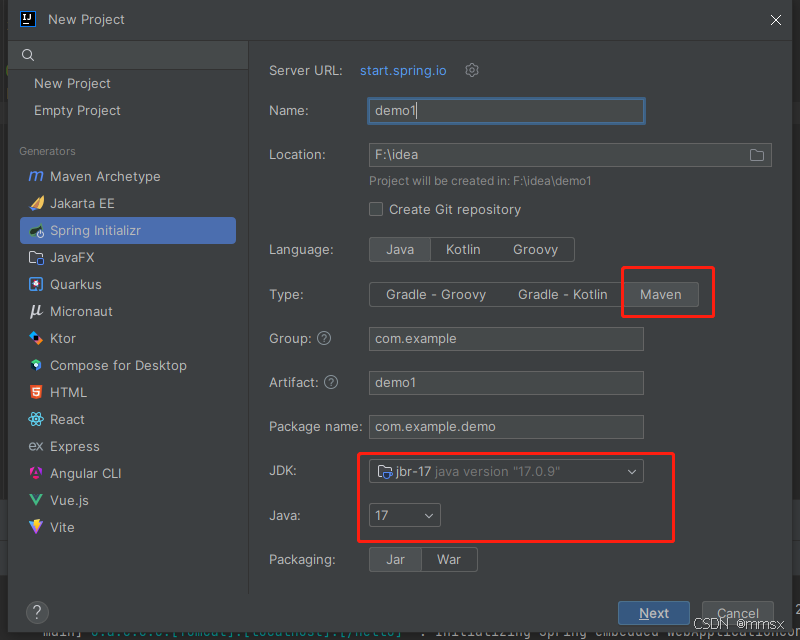Click the Ktor generator icon

pos(36,338)
